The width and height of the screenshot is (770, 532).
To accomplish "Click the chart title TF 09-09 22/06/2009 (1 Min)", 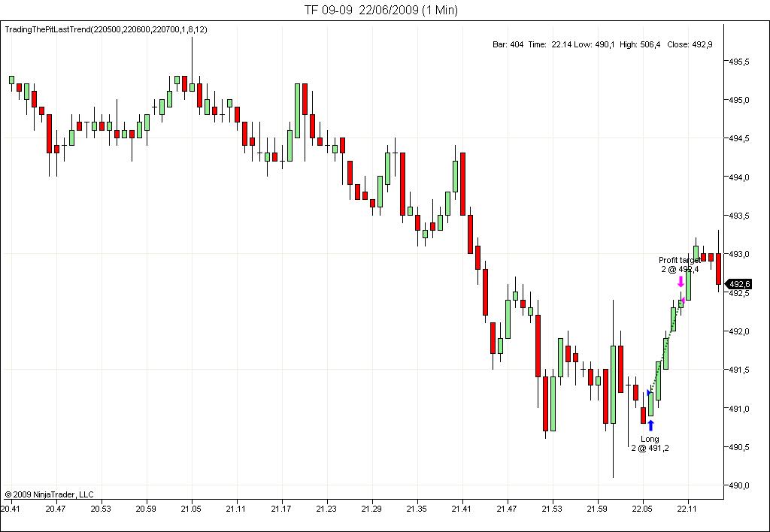I will pos(381,10).
